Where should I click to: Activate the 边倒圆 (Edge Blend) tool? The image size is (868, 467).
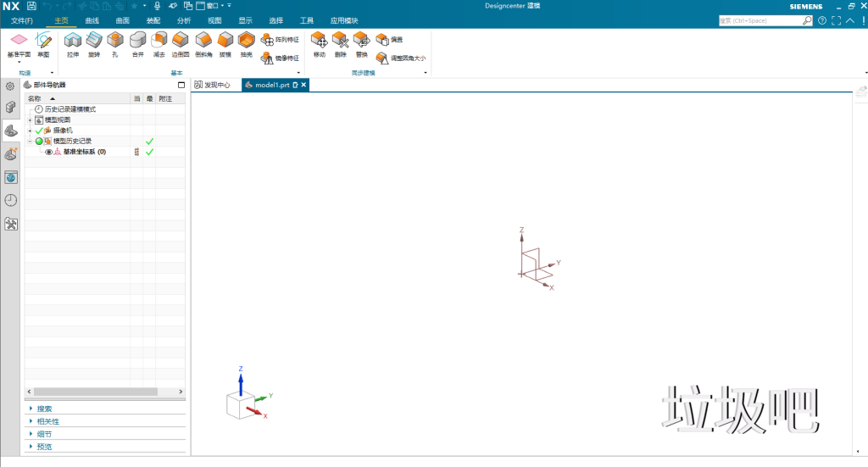(180, 42)
